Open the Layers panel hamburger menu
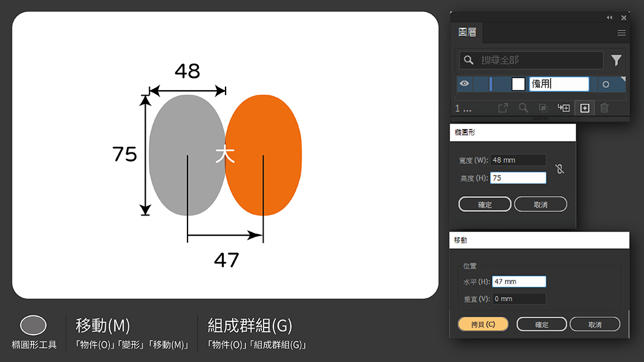Screen dimensions: 644x362 tap(622, 33)
